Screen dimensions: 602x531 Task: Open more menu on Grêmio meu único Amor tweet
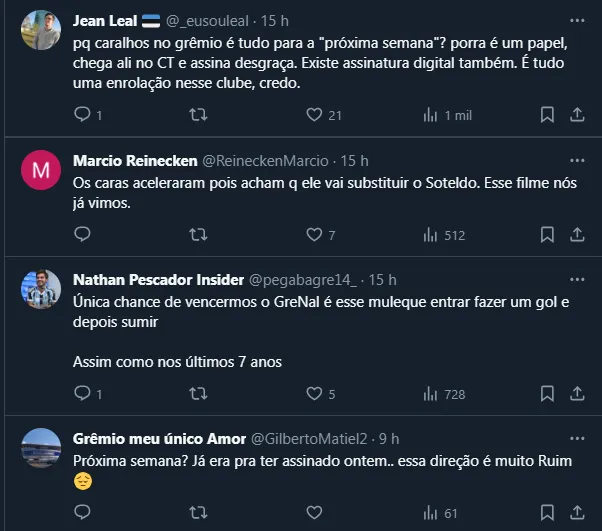click(x=577, y=438)
